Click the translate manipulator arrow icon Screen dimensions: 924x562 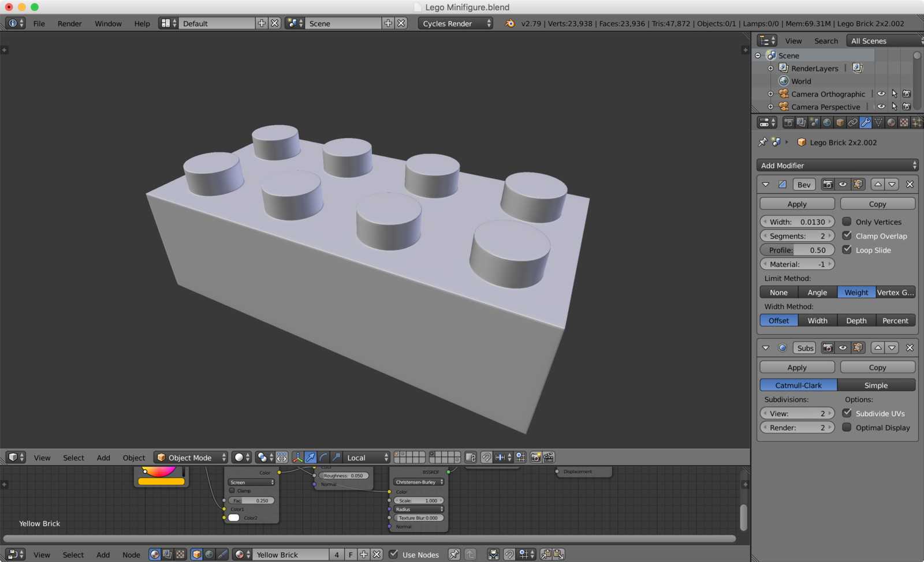[311, 458]
